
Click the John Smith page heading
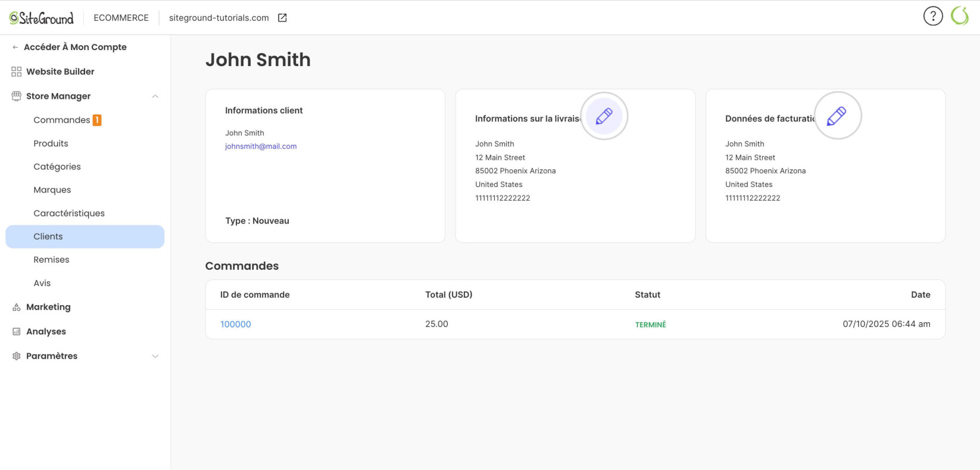(x=258, y=60)
